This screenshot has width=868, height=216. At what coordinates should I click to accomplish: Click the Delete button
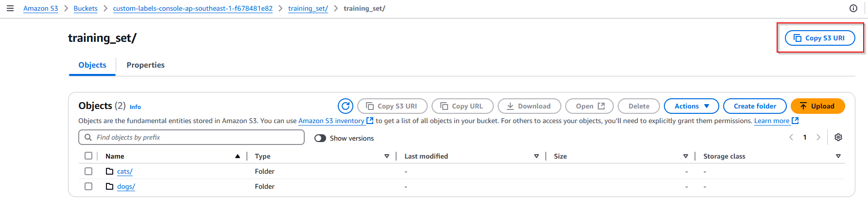(x=639, y=106)
